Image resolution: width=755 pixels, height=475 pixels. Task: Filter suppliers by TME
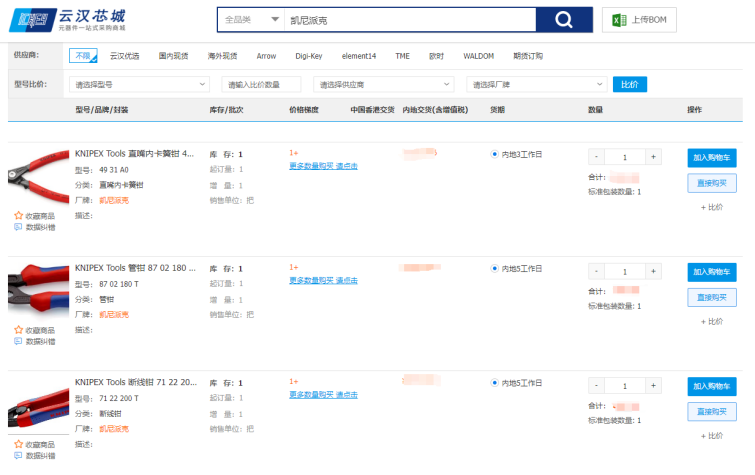coord(403,56)
